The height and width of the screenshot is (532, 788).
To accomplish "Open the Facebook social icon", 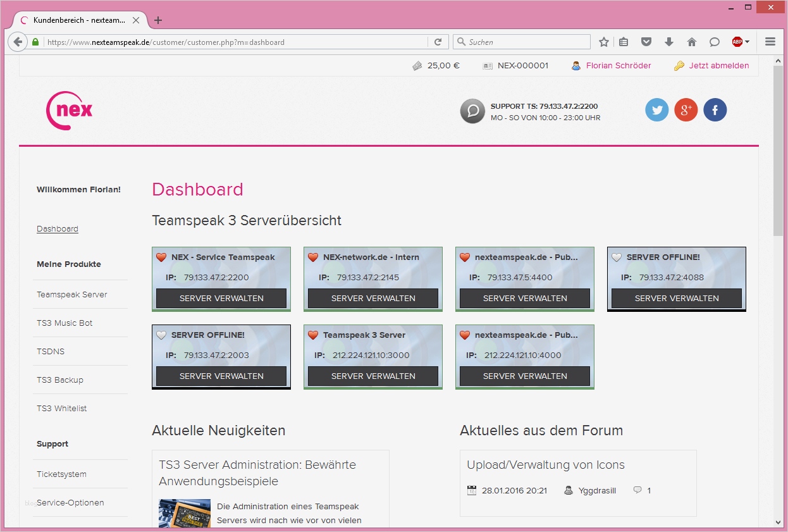I will (715, 110).
